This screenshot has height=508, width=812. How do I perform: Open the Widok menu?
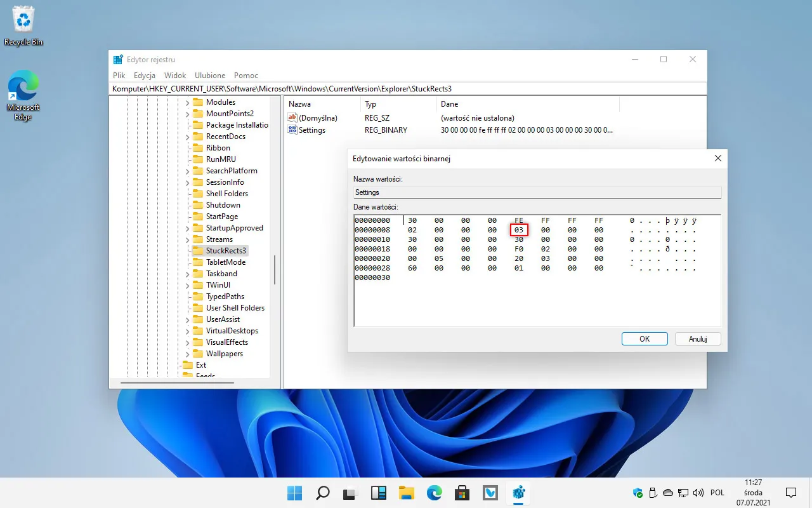pos(175,75)
